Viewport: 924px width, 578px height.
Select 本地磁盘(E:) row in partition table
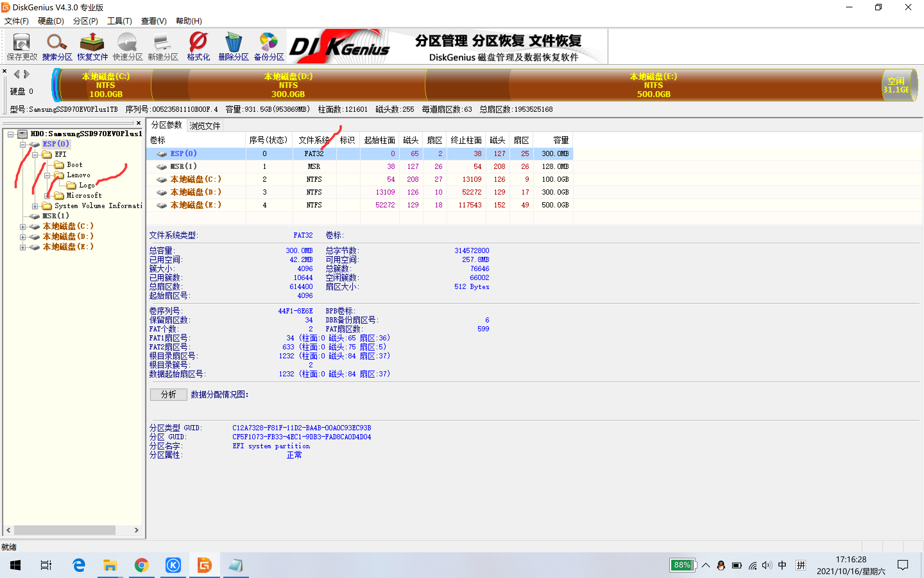coord(359,205)
